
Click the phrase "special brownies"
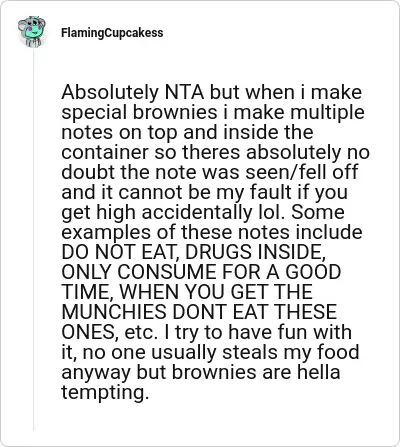pos(139,112)
